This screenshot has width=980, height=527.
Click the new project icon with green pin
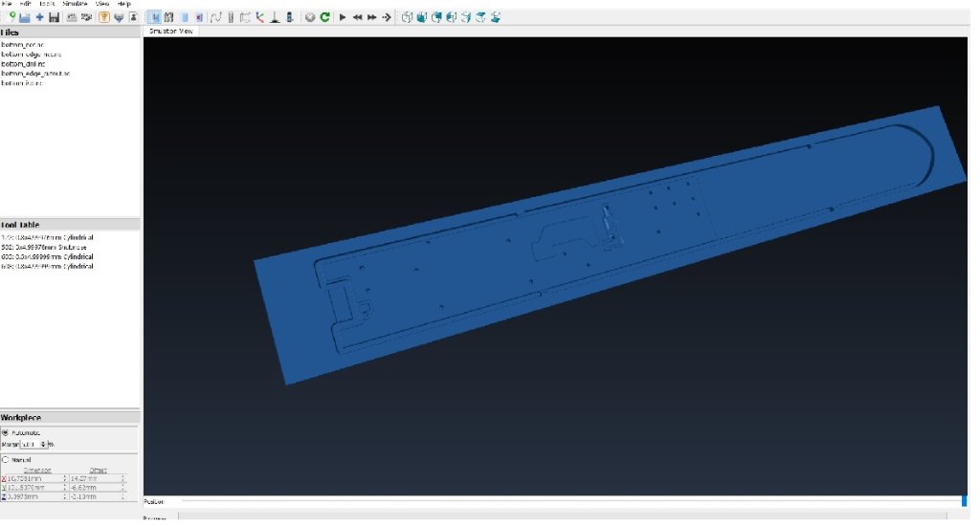[11, 17]
